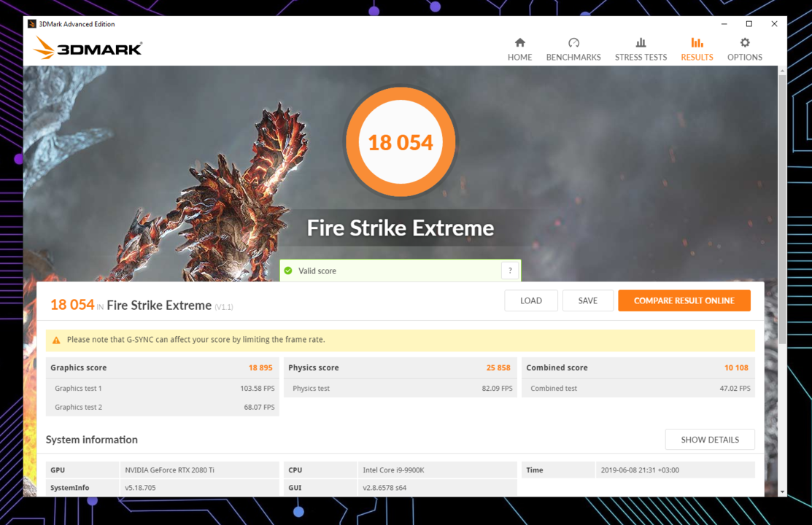The width and height of the screenshot is (812, 525).
Task: Click the 103.58 FPS value
Action: pyautogui.click(x=258, y=389)
